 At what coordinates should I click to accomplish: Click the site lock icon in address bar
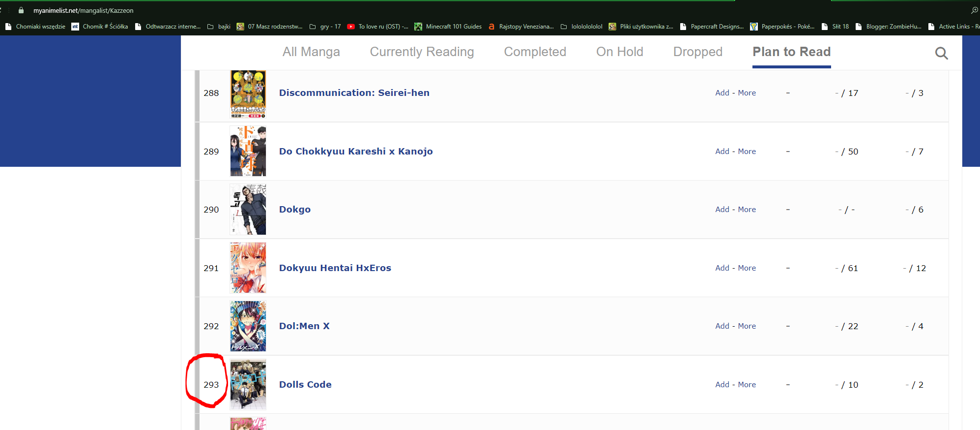coord(21,10)
